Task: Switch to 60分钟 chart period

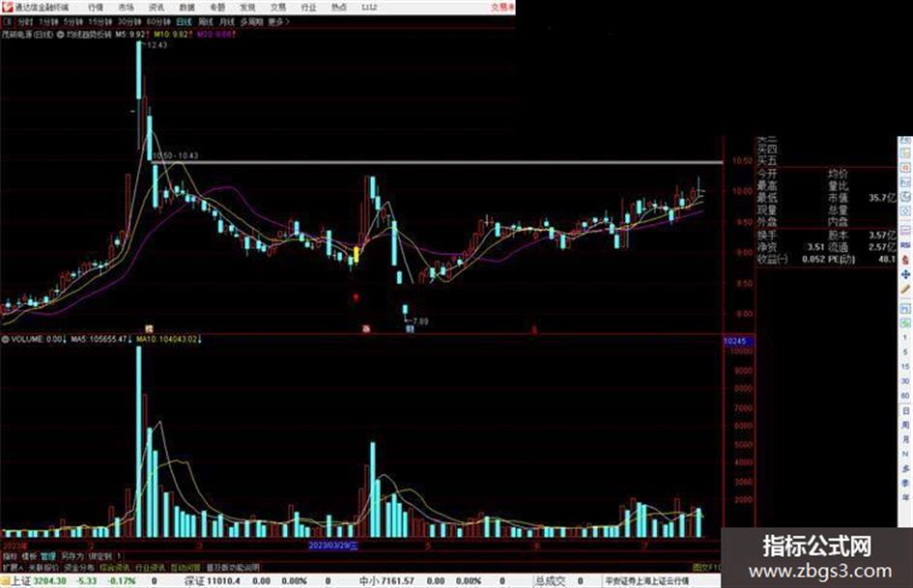Action: 158,21
